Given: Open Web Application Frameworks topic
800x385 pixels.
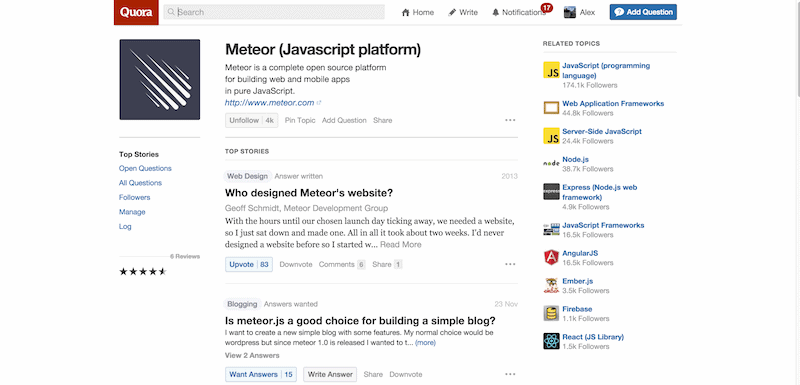Looking at the screenshot, I should click(x=613, y=104).
